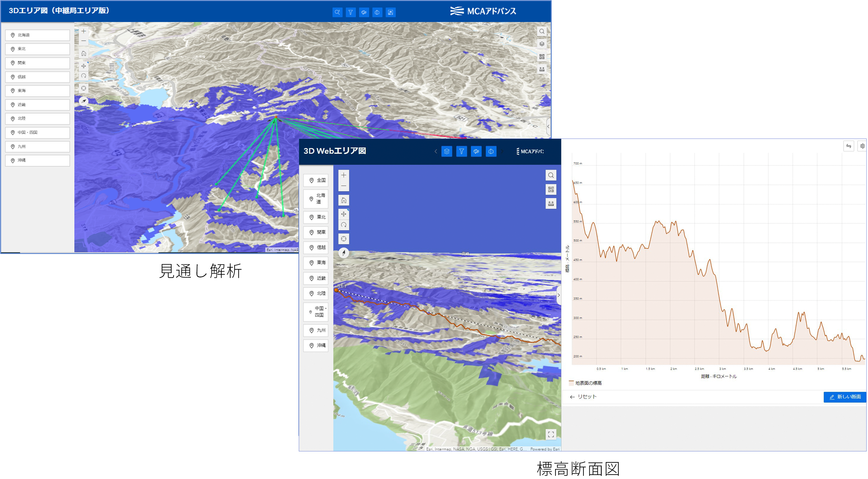
Task: Open the measurement ruler tool in lower map
Action: 551,204
